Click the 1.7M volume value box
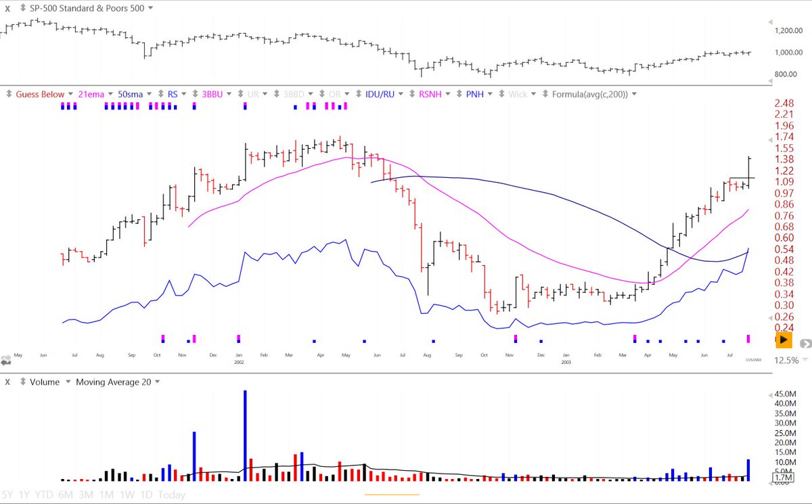812x504 pixels. 784,478
